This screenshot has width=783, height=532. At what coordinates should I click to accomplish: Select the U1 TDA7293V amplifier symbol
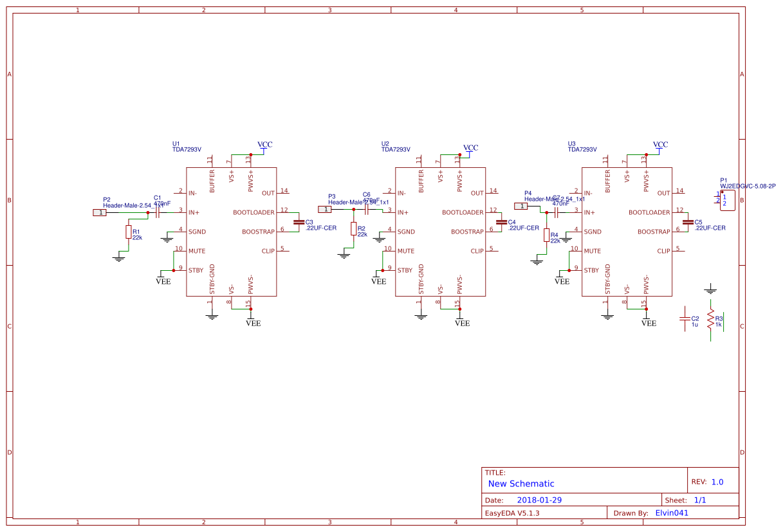pos(230,232)
